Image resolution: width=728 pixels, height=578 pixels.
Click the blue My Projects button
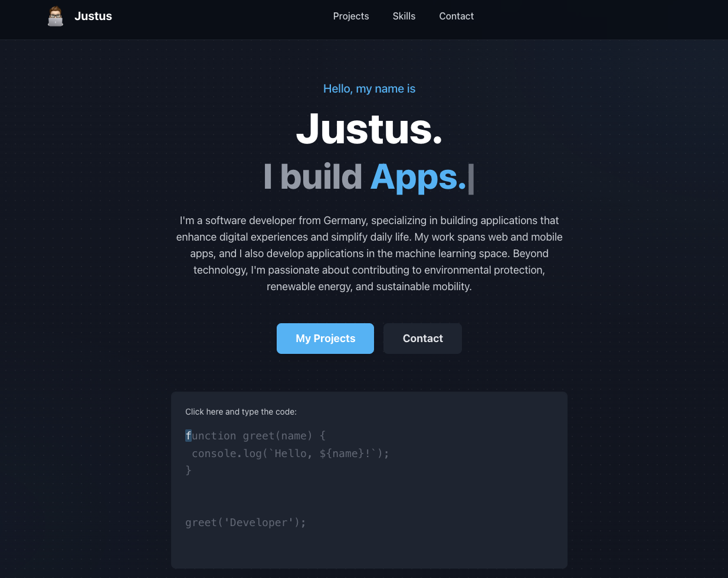coord(325,339)
